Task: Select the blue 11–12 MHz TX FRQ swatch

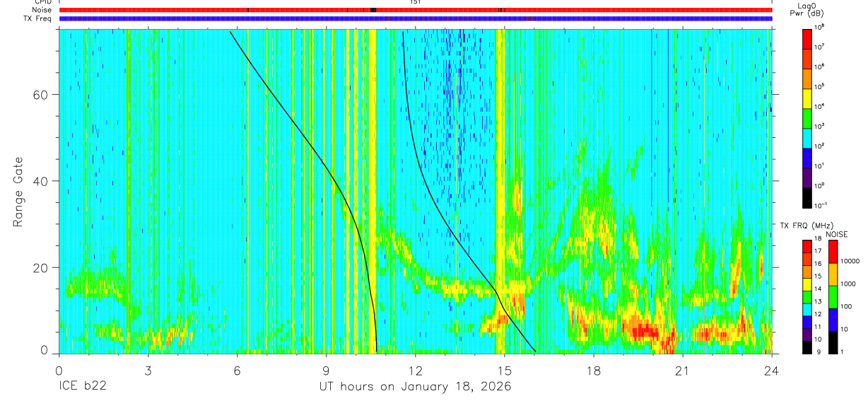Action: [807, 322]
